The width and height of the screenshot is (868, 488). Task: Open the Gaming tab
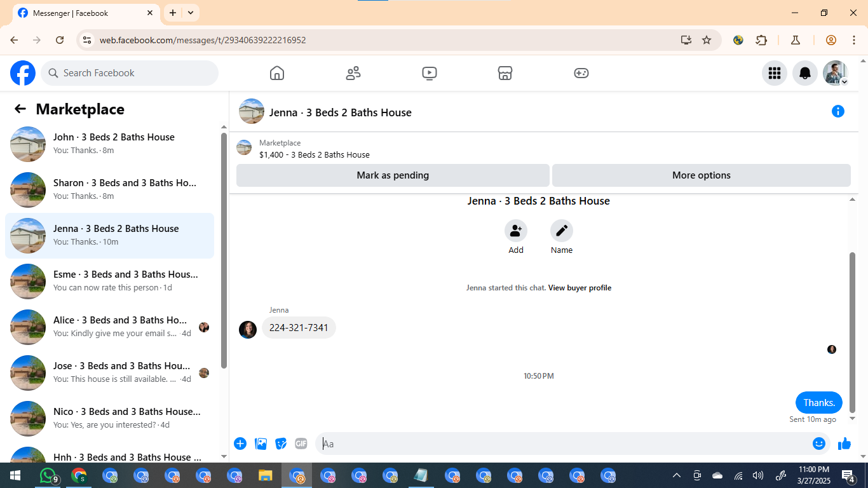click(x=581, y=73)
